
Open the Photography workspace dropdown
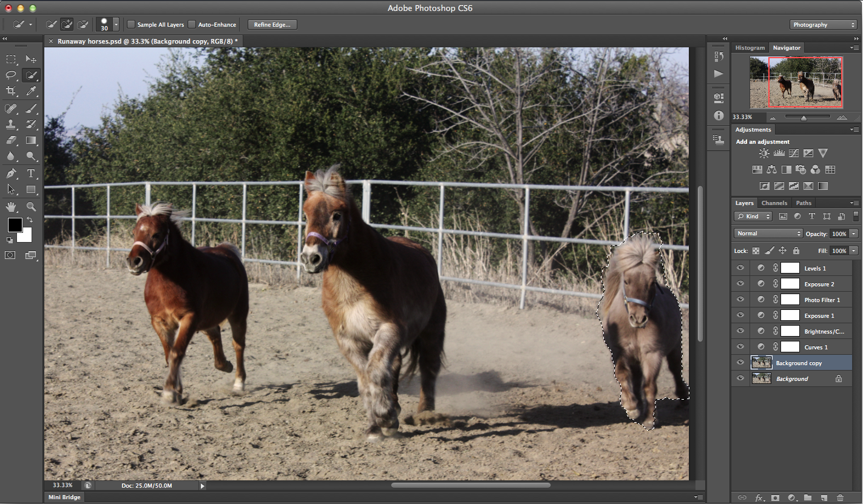pyautogui.click(x=823, y=25)
